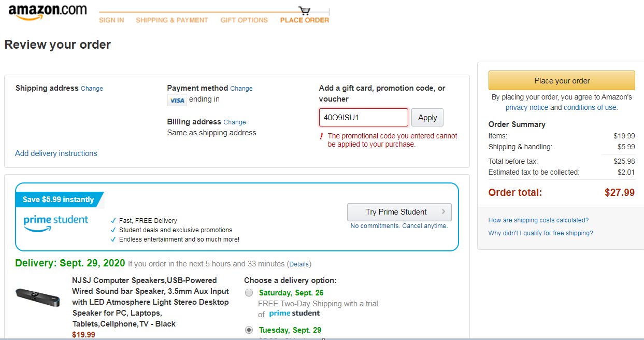This screenshot has width=644, height=340.
Task: Click the red error exclamation icon
Action: coord(321,136)
